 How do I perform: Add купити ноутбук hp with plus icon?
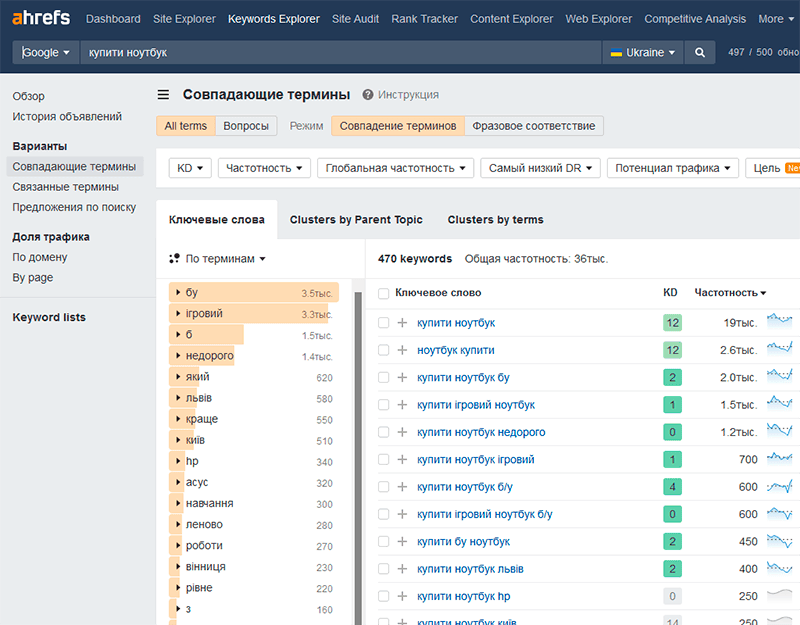[x=403, y=596]
